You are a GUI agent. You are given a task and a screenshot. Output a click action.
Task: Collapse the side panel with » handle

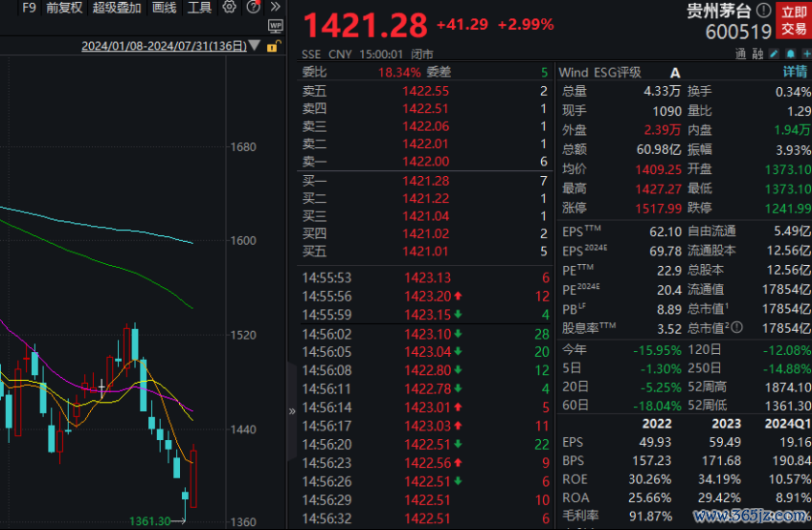[292, 411]
